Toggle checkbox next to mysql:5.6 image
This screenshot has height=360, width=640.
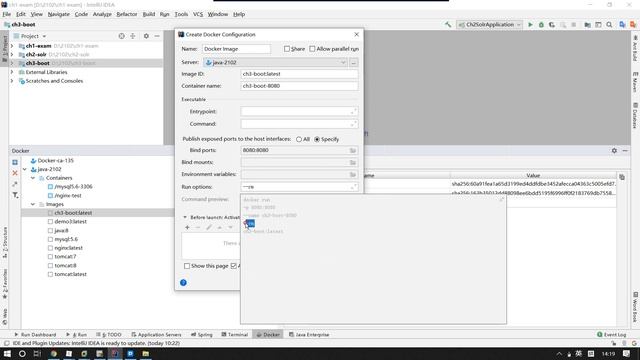50,239
